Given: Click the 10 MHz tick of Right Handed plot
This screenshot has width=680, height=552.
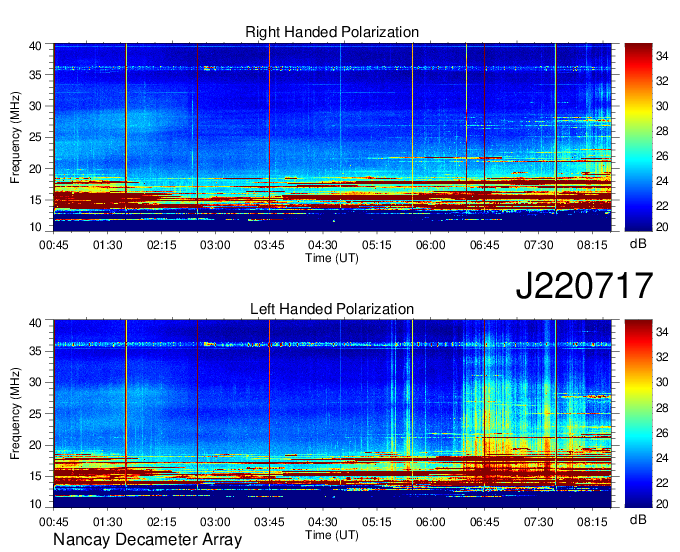Looking at the screenshot, I should [x=36, y=227].
